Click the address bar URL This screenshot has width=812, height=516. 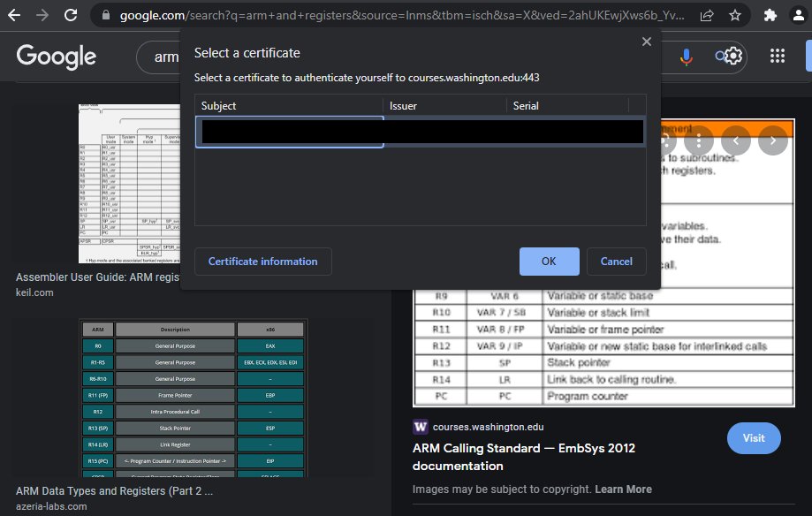(x=402, y=16)
